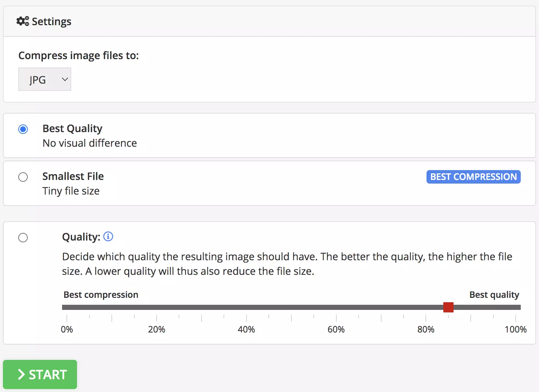Enable the custom Quality radio option
Screen dimensions: 539x392
(x=23, y=238)
